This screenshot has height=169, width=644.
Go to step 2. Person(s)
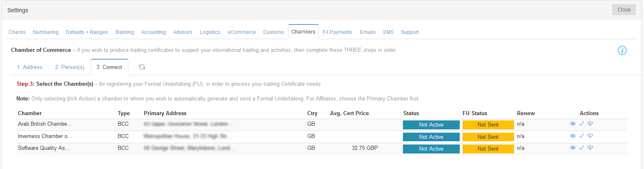coord(70,67)
